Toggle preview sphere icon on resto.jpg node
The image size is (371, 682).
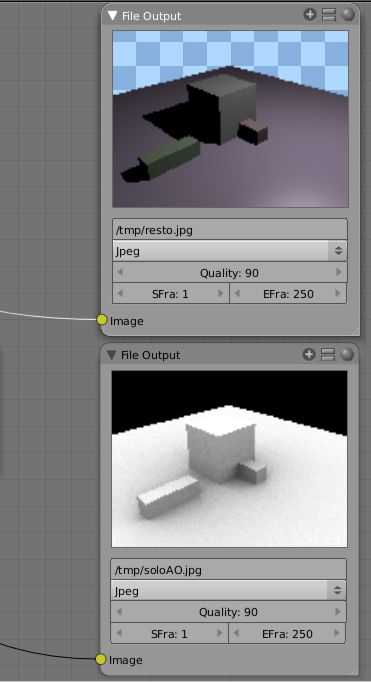point(348,15)
